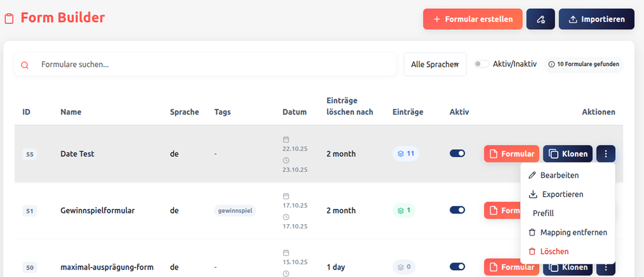
Task: Click the Sprache column header
Action: point(184,112)
